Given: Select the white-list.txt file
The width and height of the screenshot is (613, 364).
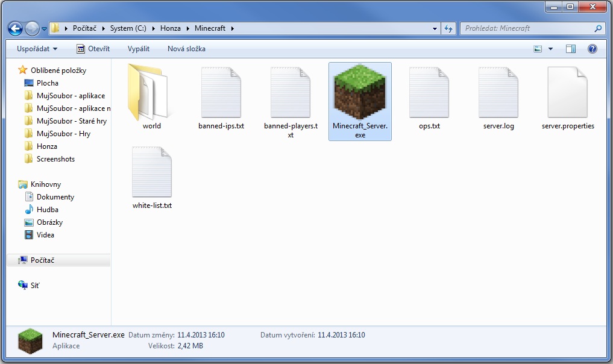Looking at the screenshot, I should coord(152,172).
